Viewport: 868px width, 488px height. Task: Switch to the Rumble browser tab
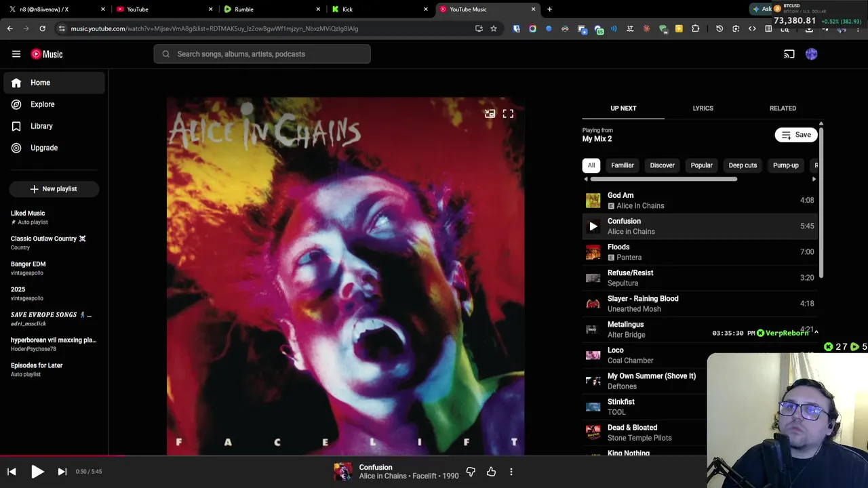[x=271, y=9]
